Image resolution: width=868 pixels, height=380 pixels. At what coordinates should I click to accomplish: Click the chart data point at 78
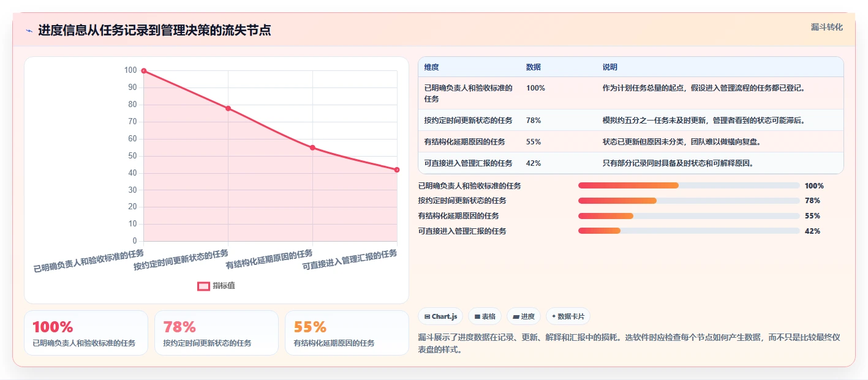[228, 108]
